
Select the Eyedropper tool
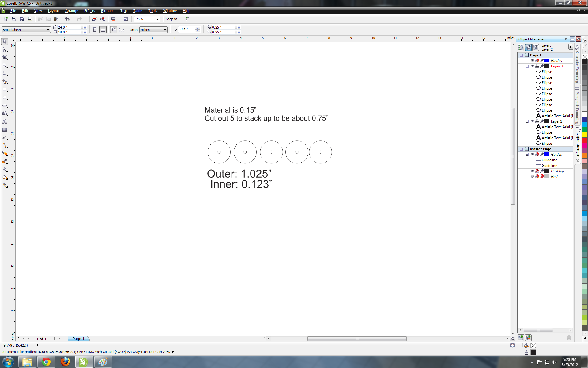tap(5, 161)
